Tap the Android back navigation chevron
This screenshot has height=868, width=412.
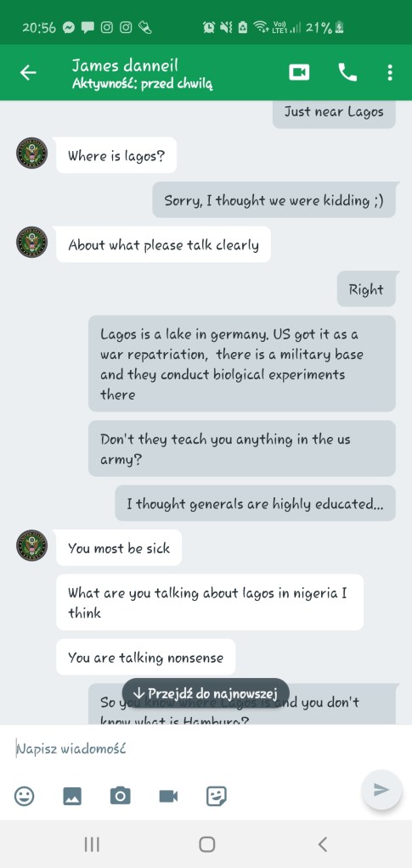point(322,844)
